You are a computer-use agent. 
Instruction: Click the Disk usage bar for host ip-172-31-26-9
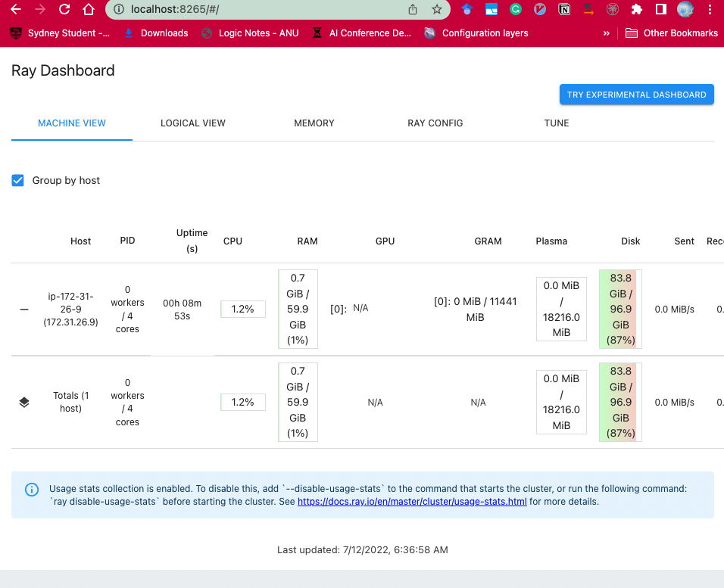click(620, 310)
